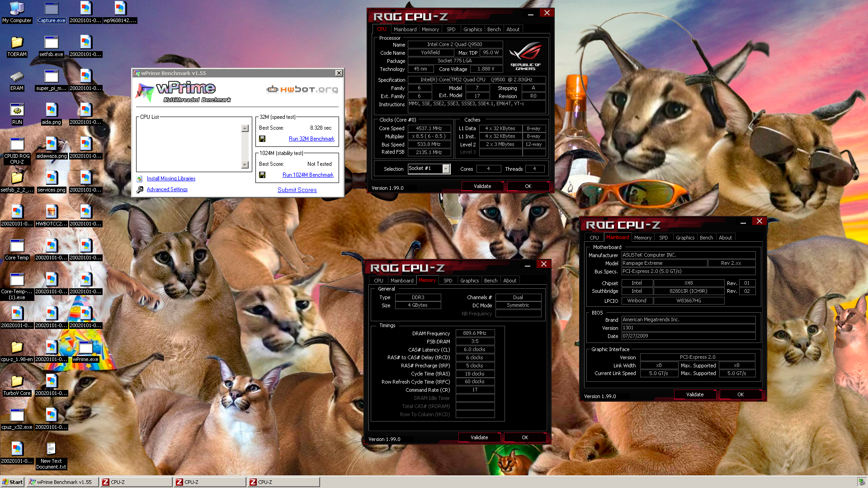Open SPD tab in top CPU-Z window
This screenshot has height=488, width=868.
pyautogui.click(x=451, y=29)
